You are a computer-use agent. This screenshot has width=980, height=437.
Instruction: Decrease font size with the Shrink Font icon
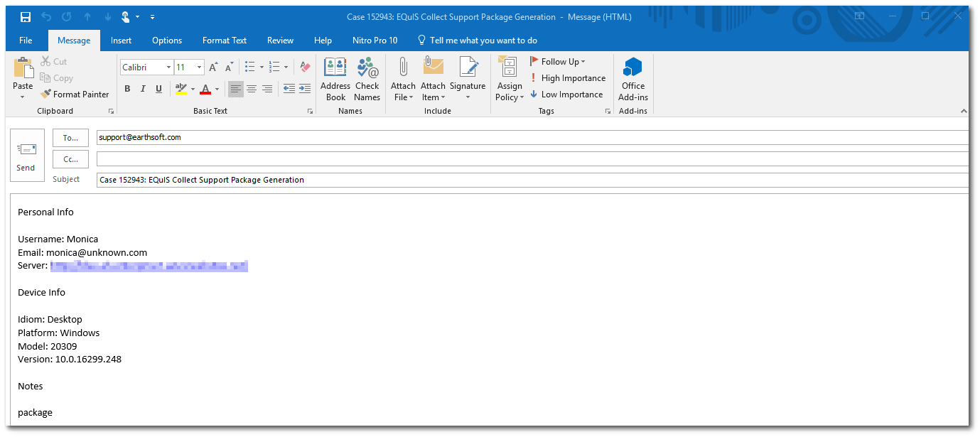pyautogui.click(x=229, y=68)
